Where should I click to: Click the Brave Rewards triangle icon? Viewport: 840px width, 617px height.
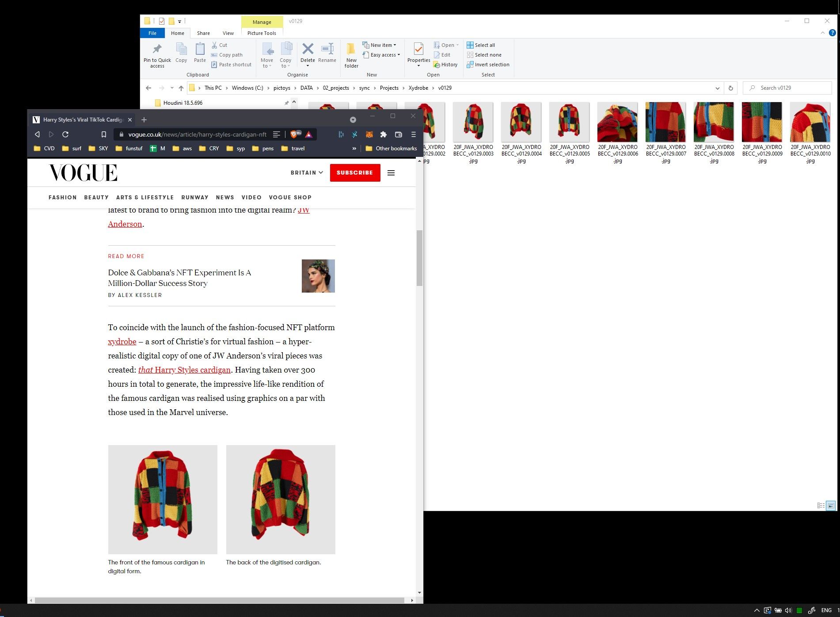click(309, 134)
